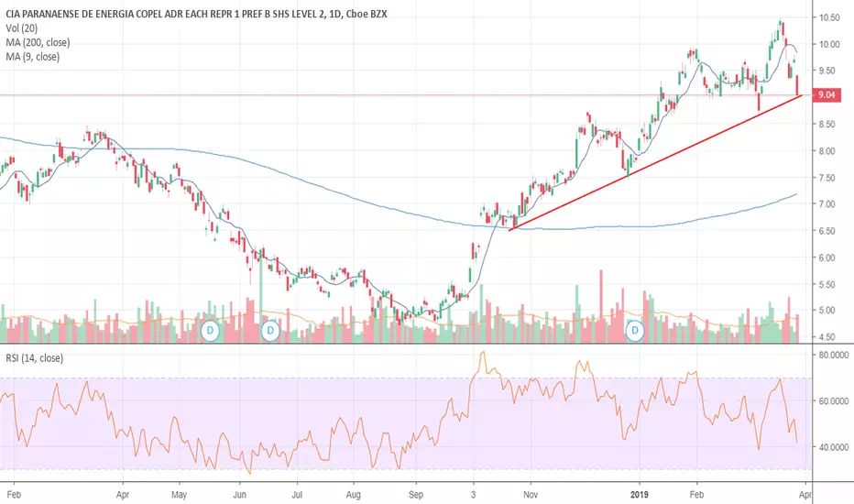The width and height of the screenshot is (854, 504).
Task: Select the MA (200, close) indicator label
Action: pyautogui.click(x=38, y=42)
